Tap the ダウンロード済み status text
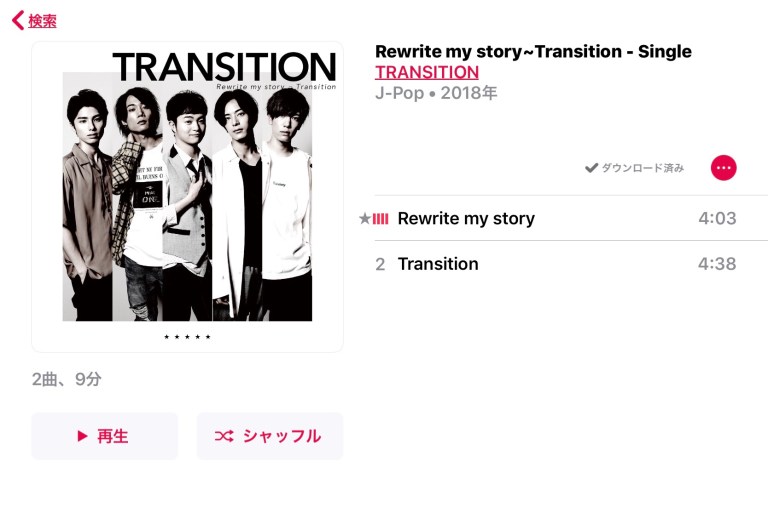 point(642,168)
